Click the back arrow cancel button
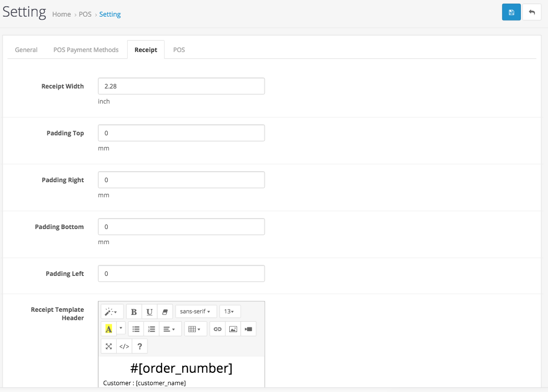 [x=532, y=12]
